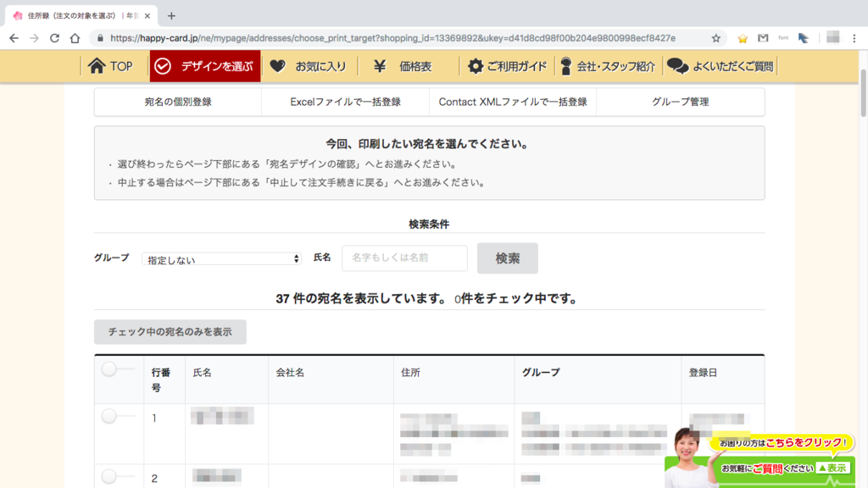
Task: Click the blue cursor extension icon
Action: click(804, 38)
